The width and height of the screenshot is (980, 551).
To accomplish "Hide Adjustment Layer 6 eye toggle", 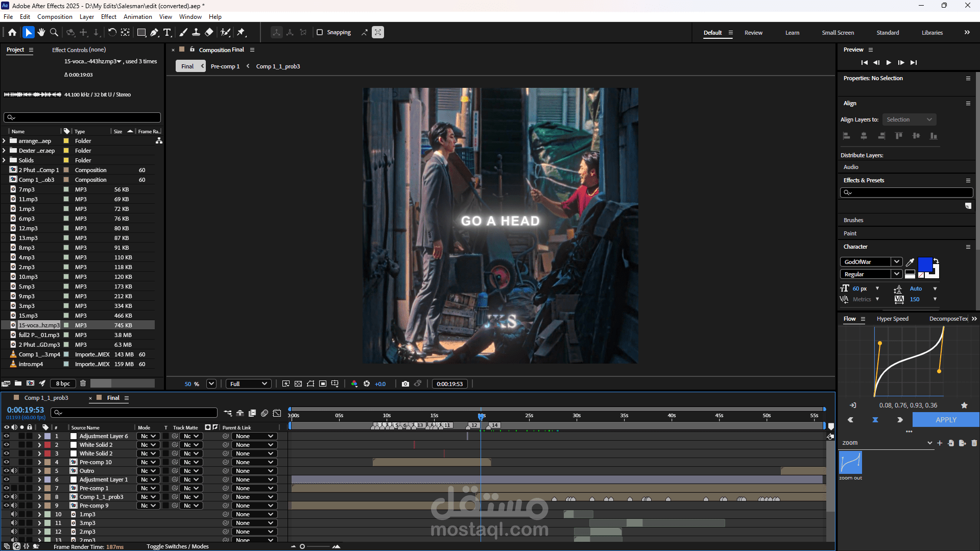I will click(x=7, y=436).
